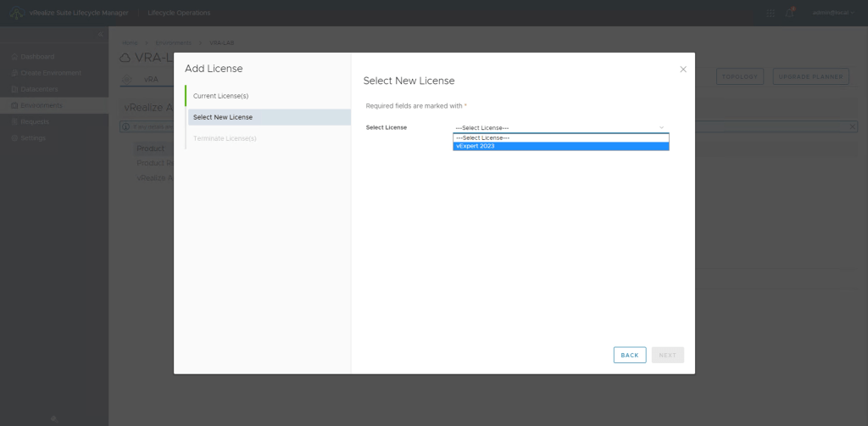Click the vRealize Suite Lifecycle Manager logo
The width and height of the screenshot is (868, 426).
18,13
